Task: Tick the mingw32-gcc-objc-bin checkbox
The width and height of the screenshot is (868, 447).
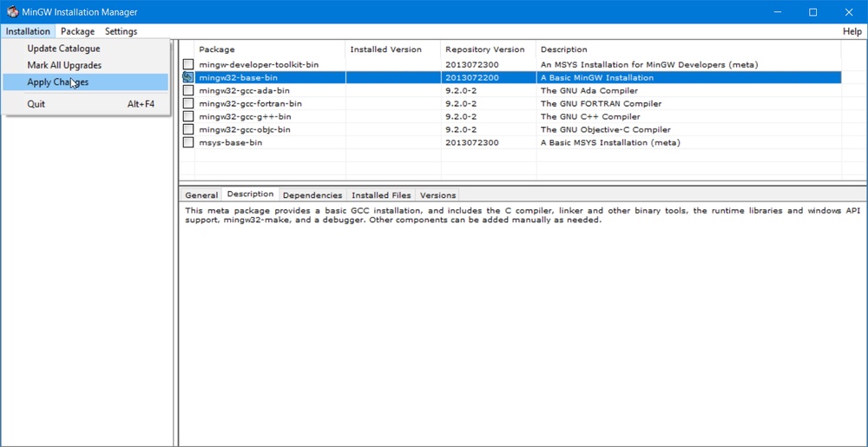Action: [188, 129]
